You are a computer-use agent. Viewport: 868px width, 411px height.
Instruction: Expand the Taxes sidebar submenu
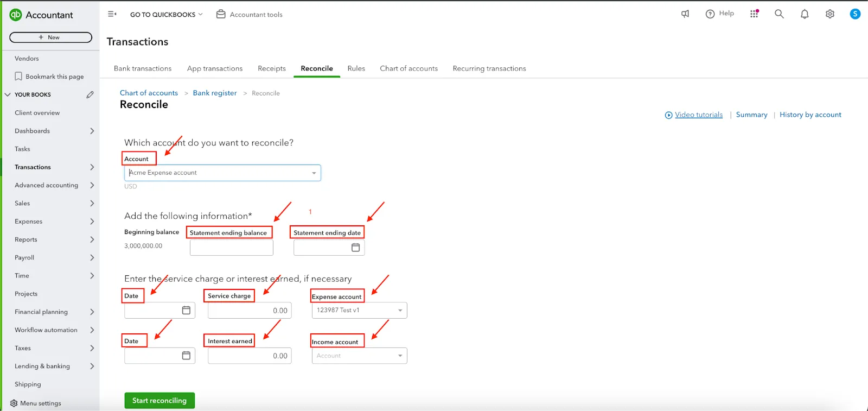click(x=92, y=348)
